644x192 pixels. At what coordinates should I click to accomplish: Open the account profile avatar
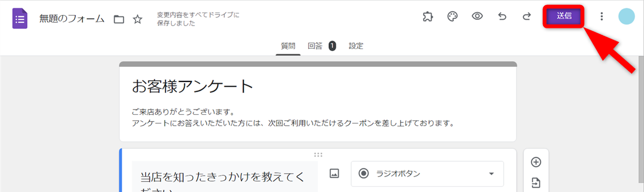click(x=626, y=16)
